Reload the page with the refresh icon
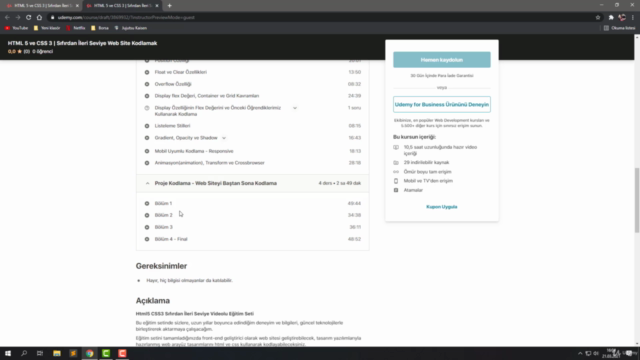The image size is (640, 360). [29, 18]
